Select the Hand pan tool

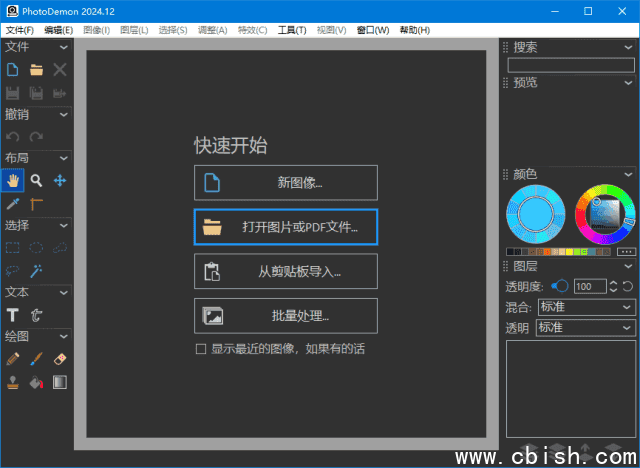pyautogui.click(x=13, y=180)
